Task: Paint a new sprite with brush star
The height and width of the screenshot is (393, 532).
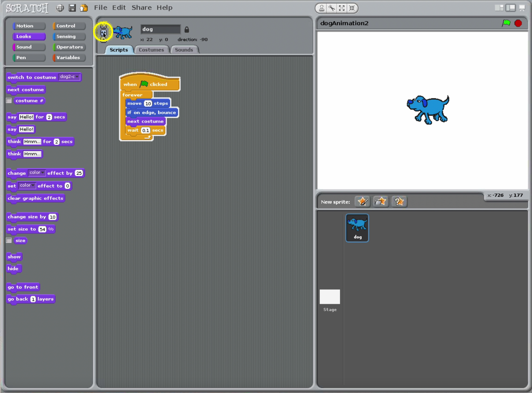Action: point(363,202)
